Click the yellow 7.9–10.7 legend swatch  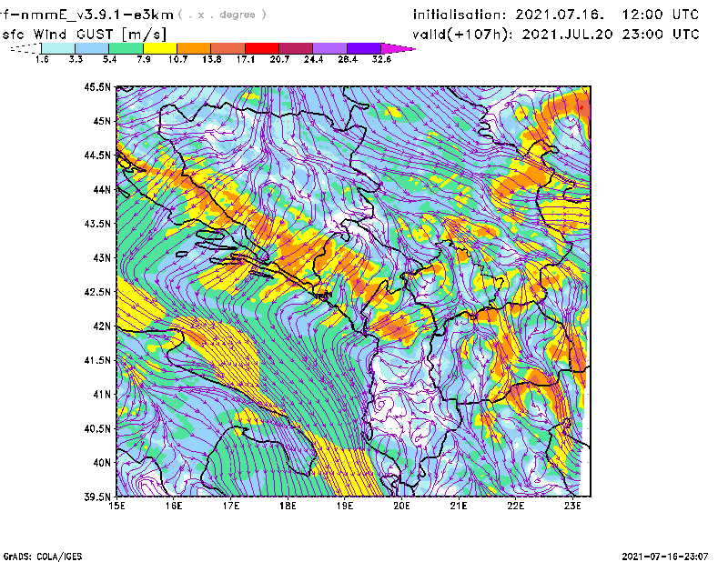(160, 48)
